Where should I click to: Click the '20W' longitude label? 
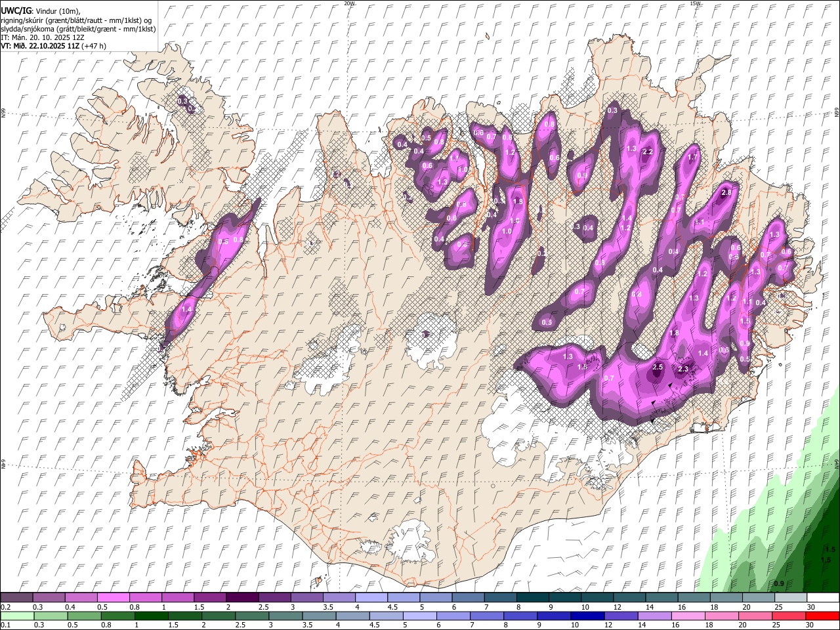[x=349, y=3]
